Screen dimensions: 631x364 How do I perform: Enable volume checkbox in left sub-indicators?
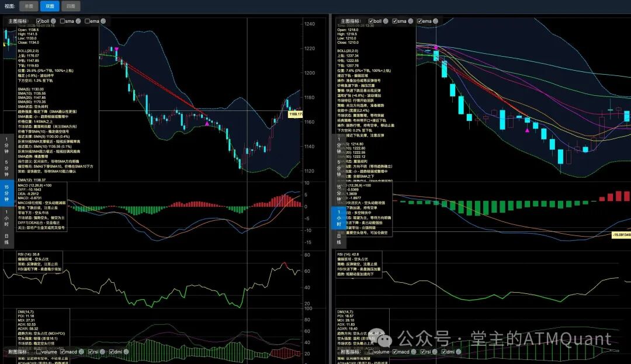tap(39, 352)
